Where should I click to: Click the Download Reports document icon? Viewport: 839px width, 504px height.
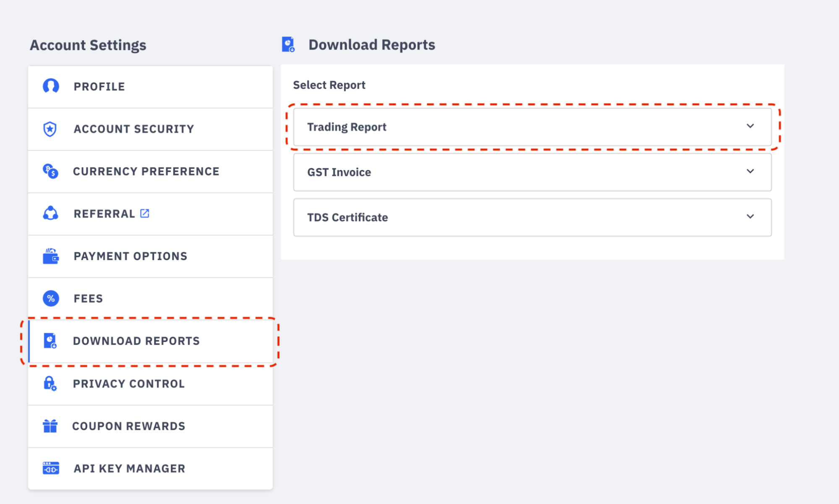click(x=50, y=341)
